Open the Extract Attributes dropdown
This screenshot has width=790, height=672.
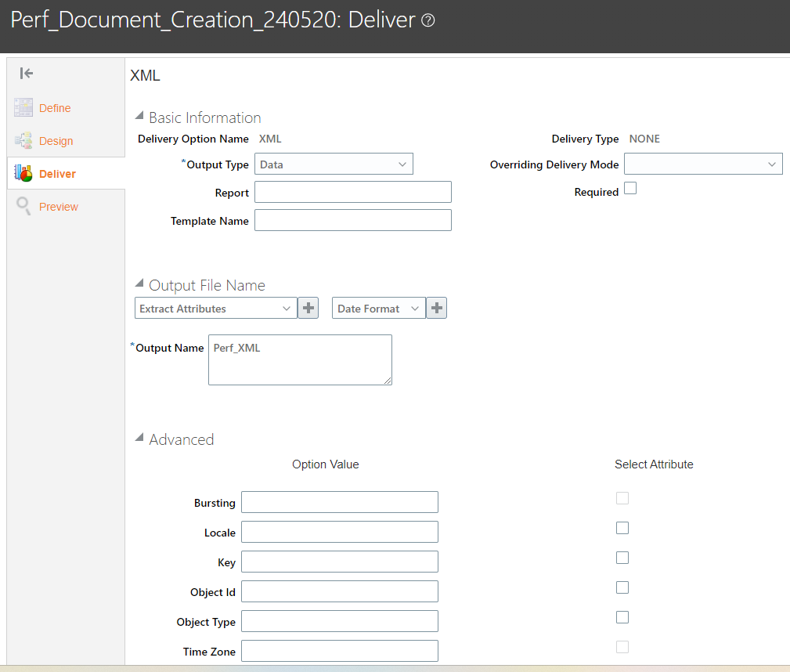point(215,308)
